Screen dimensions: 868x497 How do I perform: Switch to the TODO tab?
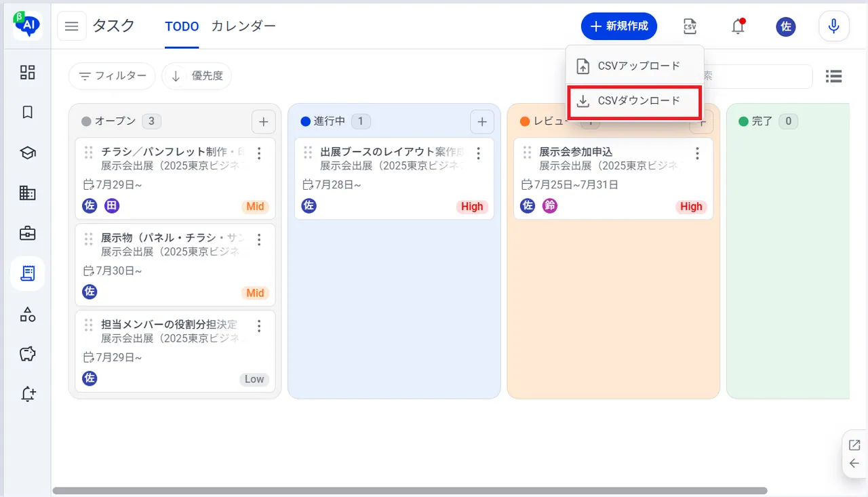[182, 26]
